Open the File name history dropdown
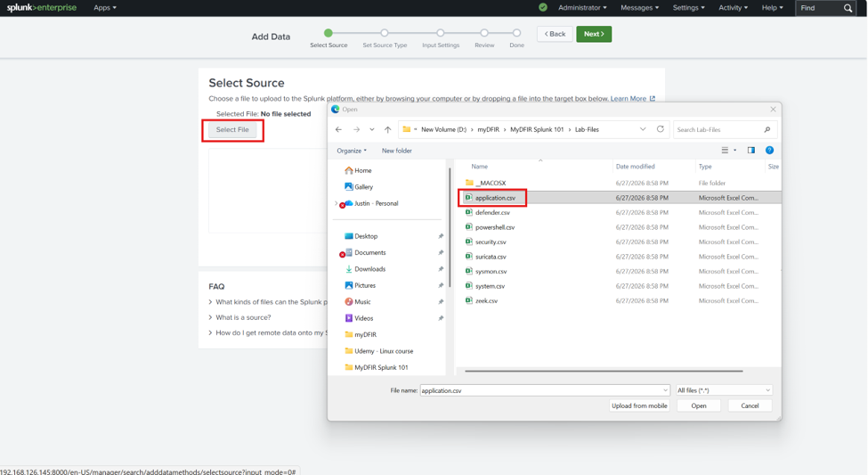The height and width of the screenshot is (475, 868). pyautogui.click(x=665, y=390)
